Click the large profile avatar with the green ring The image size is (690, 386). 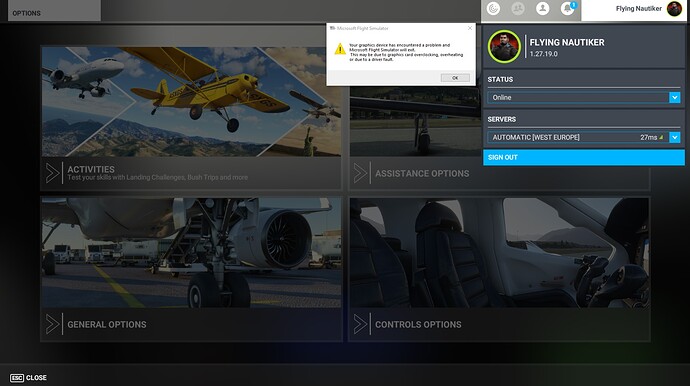504,46
